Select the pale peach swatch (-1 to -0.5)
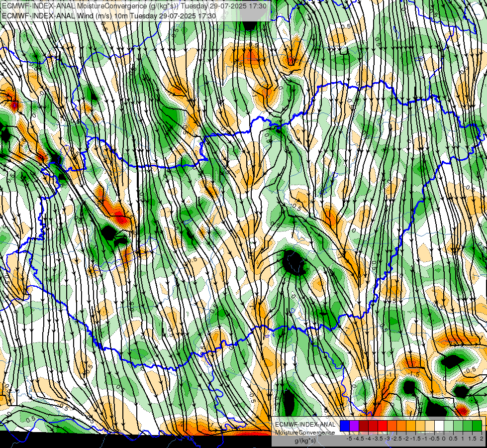Viewport: 487px width, 448px height. (430, 426)
